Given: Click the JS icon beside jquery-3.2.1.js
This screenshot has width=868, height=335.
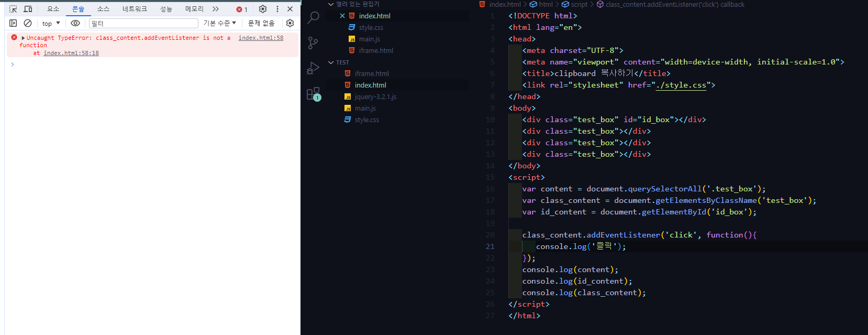Looking at the screenshot, I should (x=348, y=96).
